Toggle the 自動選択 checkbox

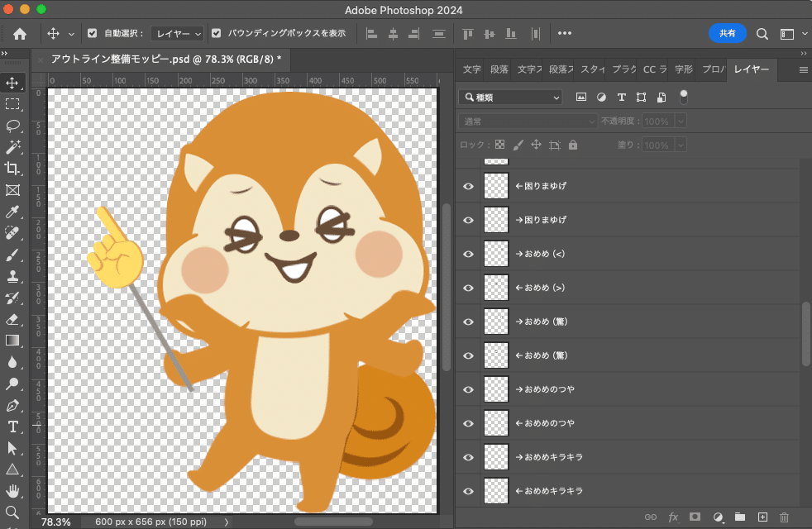(x=92, y=33)
